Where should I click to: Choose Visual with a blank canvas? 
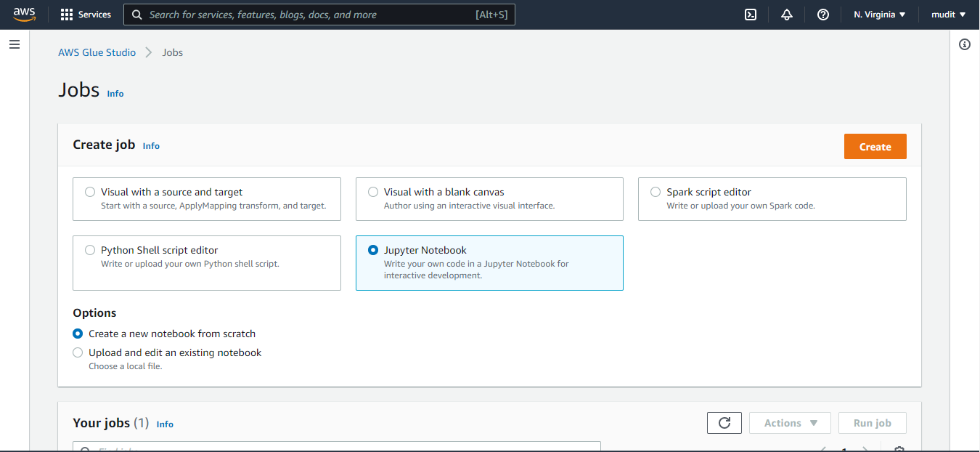[373, 192]
